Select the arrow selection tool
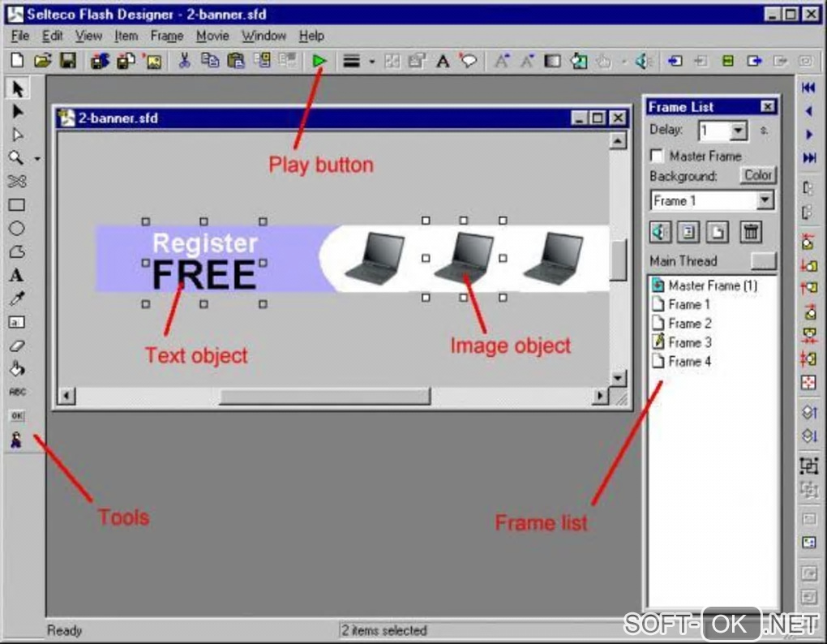 [x=17, y=88]
